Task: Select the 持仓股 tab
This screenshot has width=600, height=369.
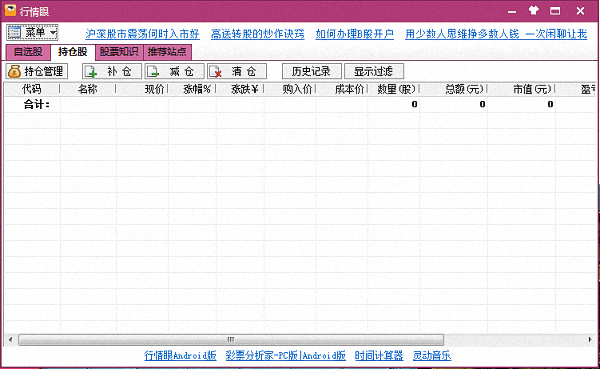Action: coord(73,52)
